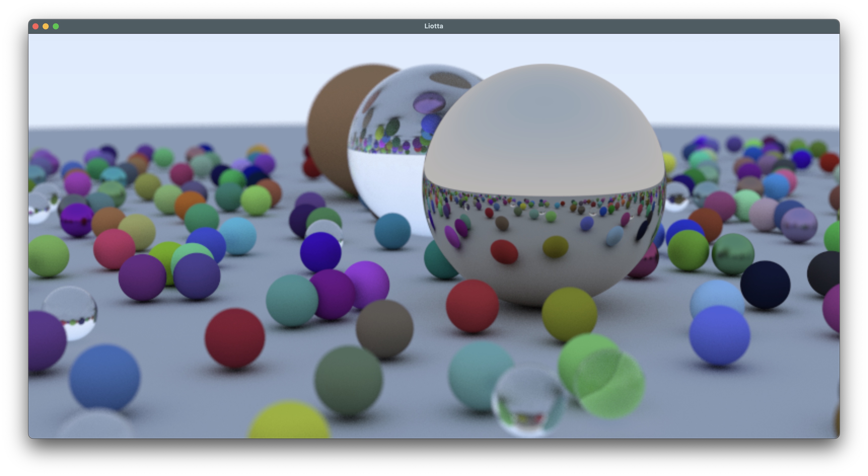Click the yellow minimize window button
This screenshot has height=476, width=868.
[x=45, y=26]
